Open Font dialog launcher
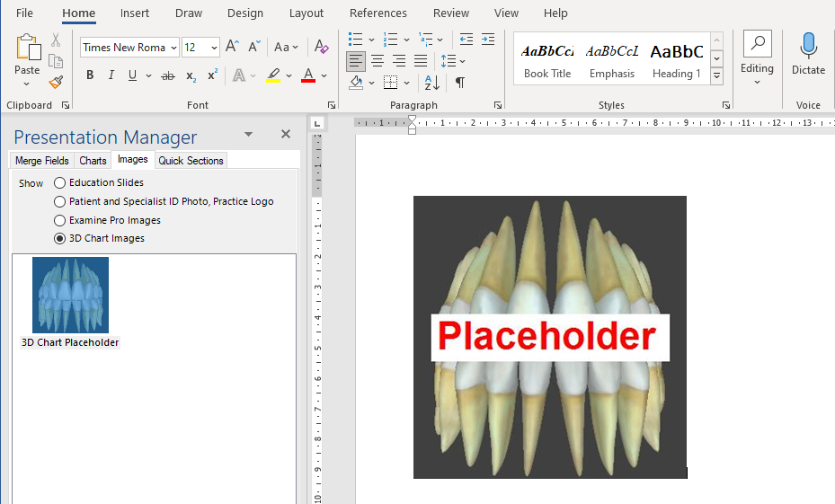Viewport: 835px width, 504px height. (x=332, y=105)
